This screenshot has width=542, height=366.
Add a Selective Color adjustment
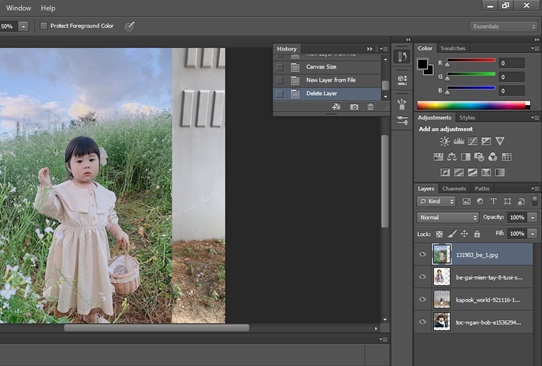[x=486, y=172]
